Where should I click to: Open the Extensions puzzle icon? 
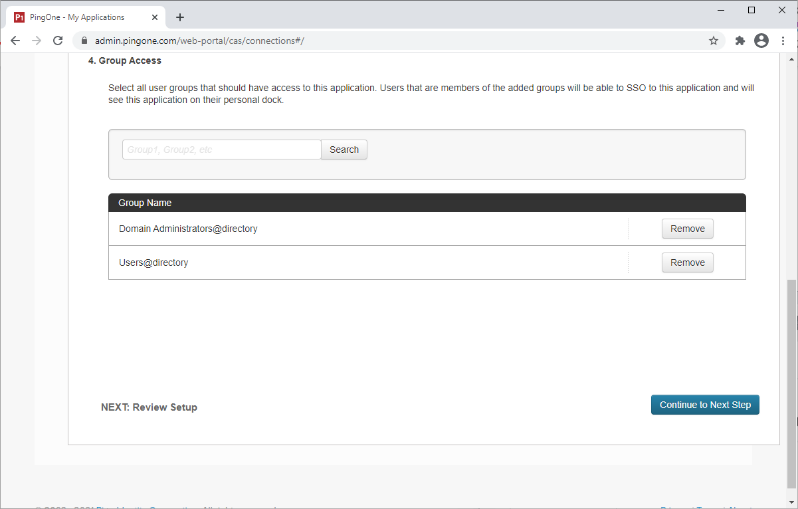pos(740,41)
